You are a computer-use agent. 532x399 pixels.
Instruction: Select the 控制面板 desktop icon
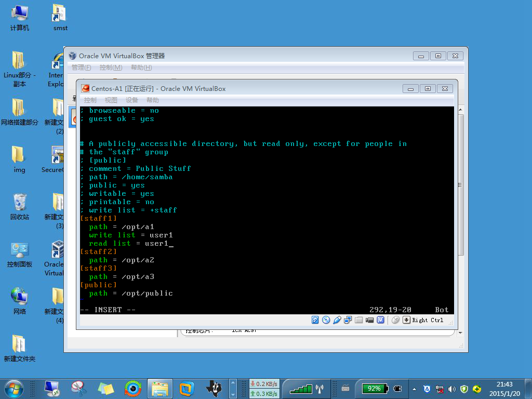[20, 254]
